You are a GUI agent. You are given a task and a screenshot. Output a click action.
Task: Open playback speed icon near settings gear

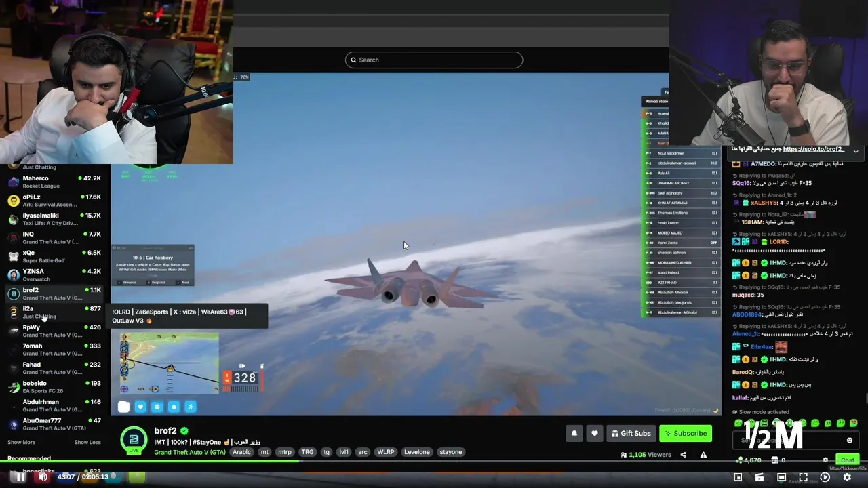pos(825,477)
